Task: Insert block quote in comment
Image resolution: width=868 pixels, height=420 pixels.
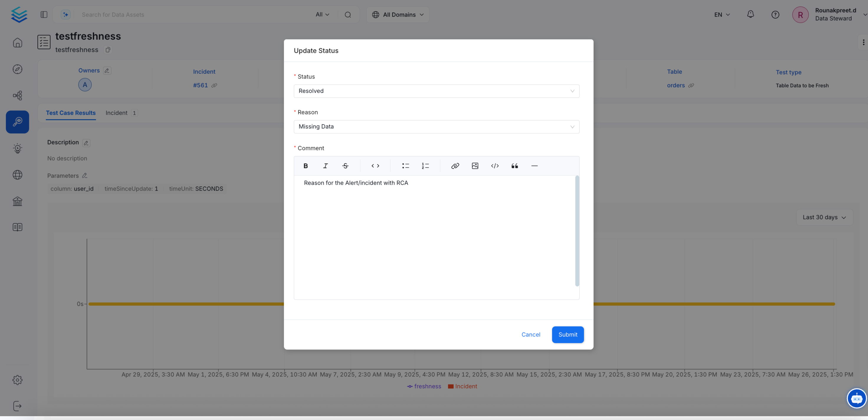Action: pos(514,166)
